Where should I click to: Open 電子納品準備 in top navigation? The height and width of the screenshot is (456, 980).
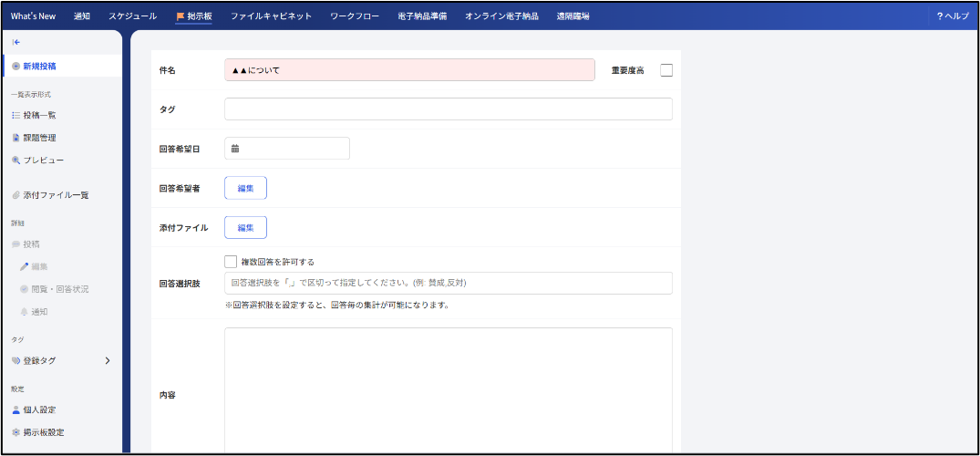pos(422,16)
